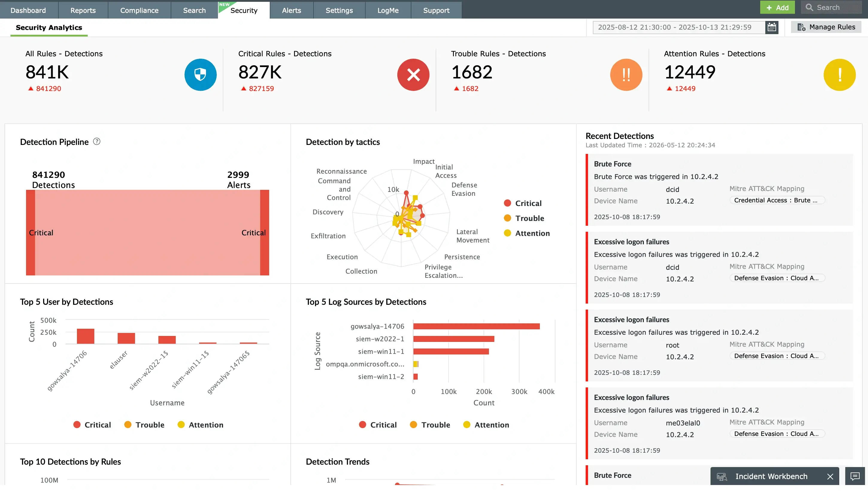Open the Settings tab
The image size is (868, 491).
[x=339, y=10]
